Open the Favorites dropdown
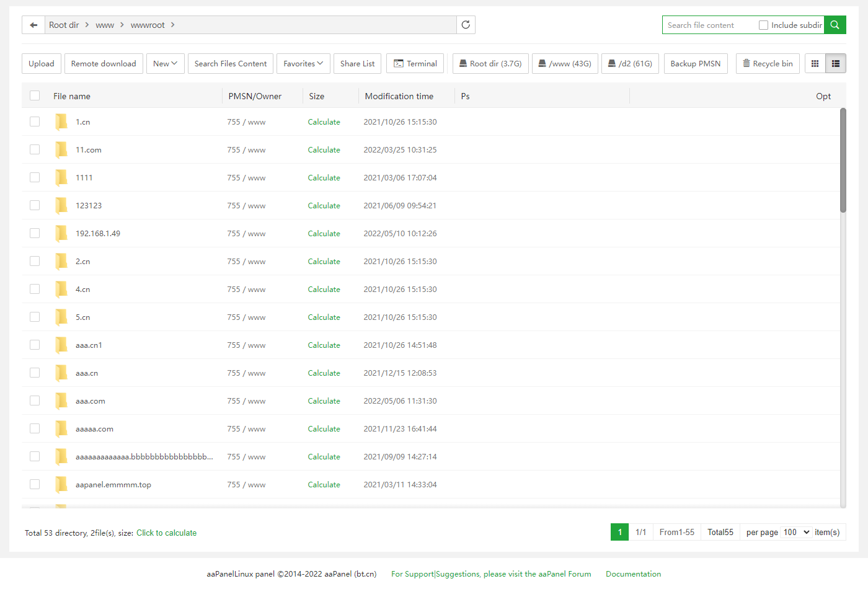 click(303, 64)
